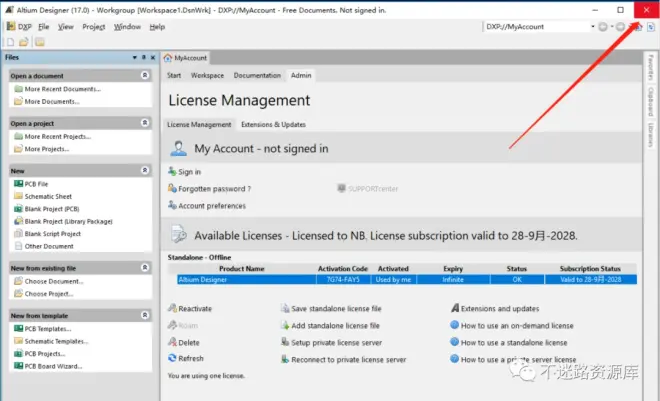Open the Files panel options dropdown arrow

[134, 57]
